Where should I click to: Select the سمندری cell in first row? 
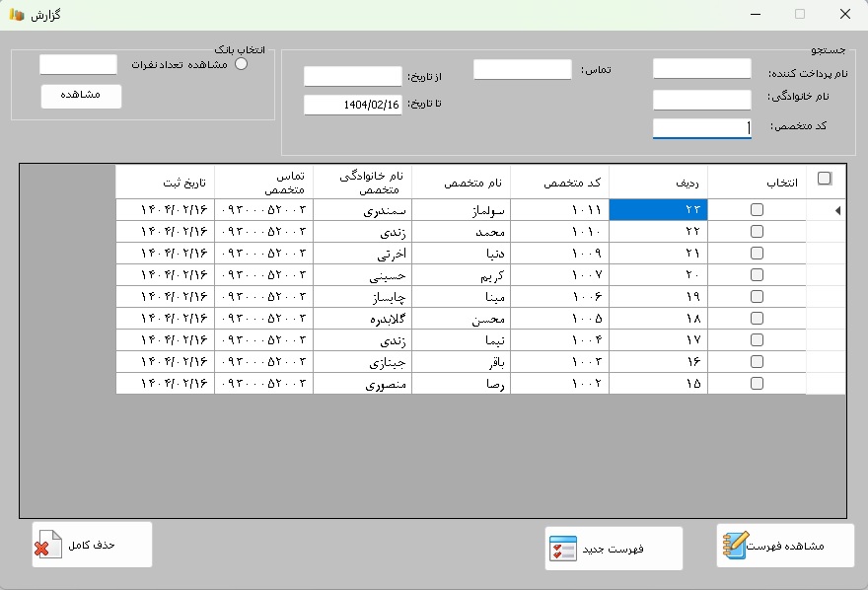tap(362, 210)
